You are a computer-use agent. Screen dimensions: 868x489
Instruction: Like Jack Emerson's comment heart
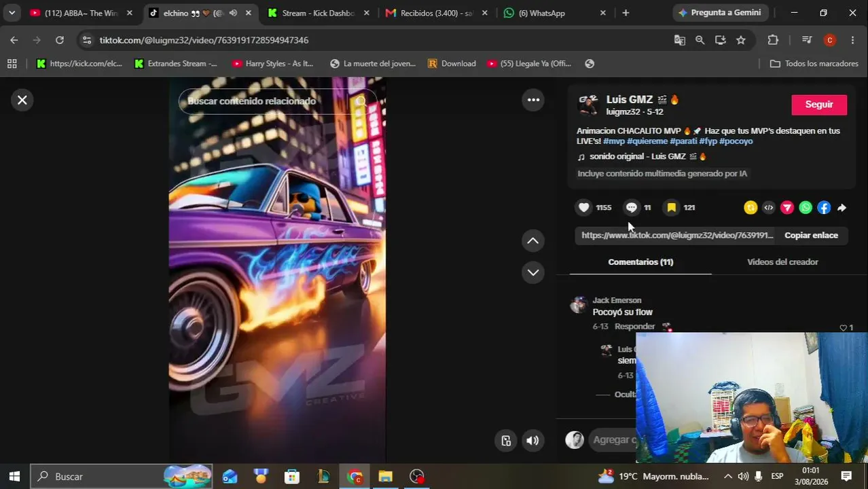tap(844, 327)
